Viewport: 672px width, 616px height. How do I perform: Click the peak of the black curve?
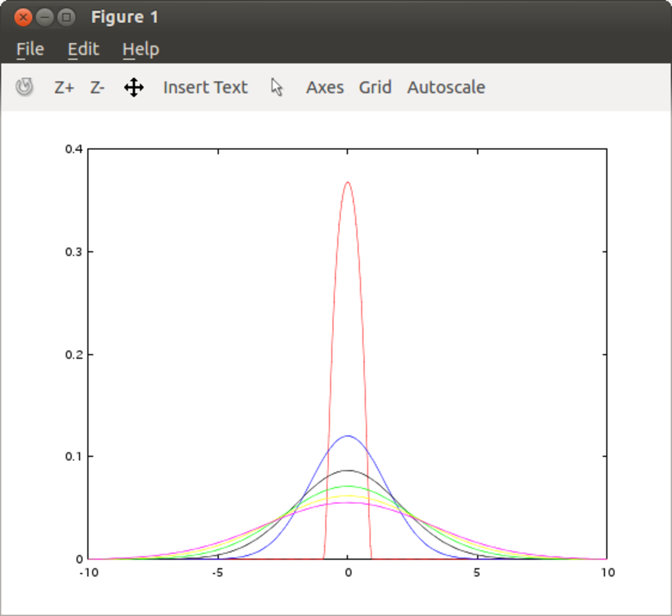(347, 470)
